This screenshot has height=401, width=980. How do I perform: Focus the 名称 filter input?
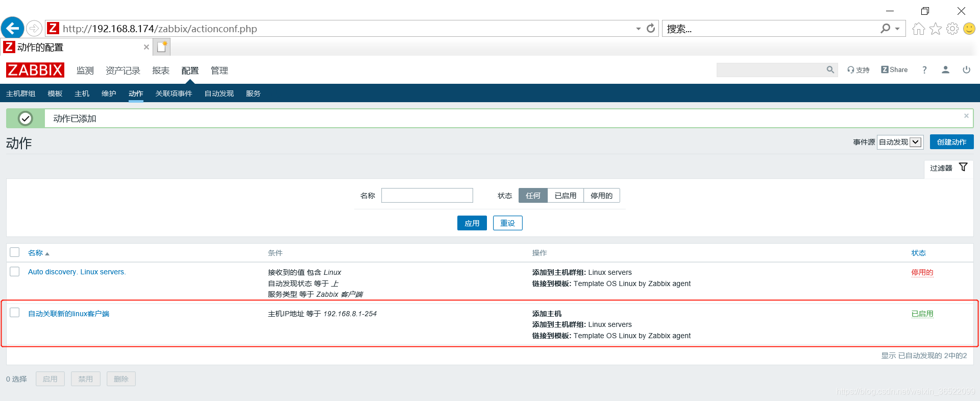click(427, 196)
